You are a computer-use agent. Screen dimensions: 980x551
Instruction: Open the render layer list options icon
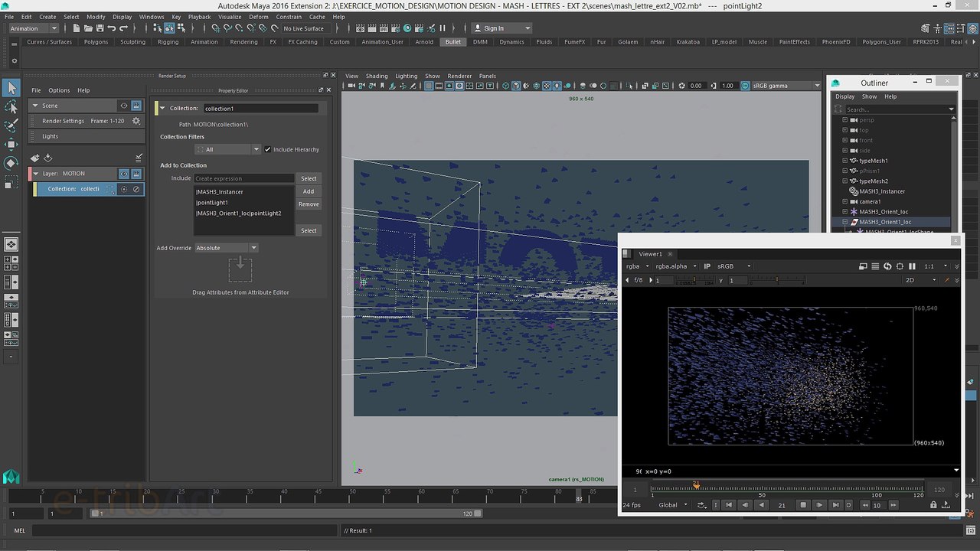click(139, 158)
